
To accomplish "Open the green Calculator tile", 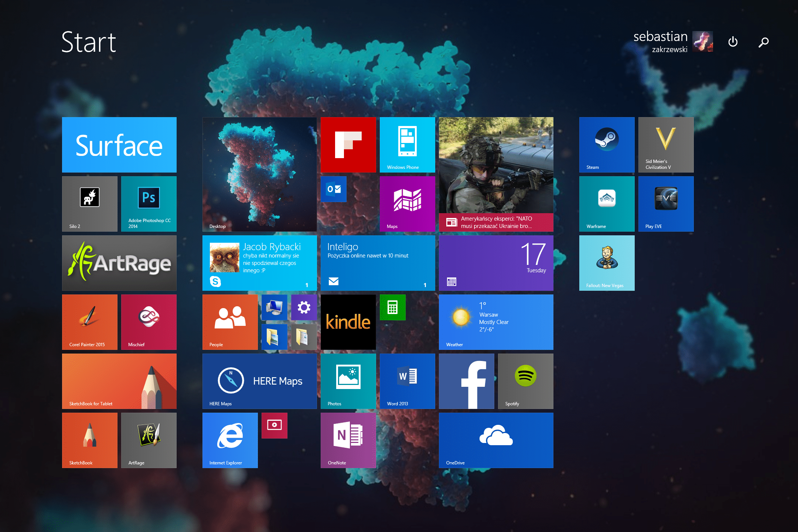I will point(393,307).
